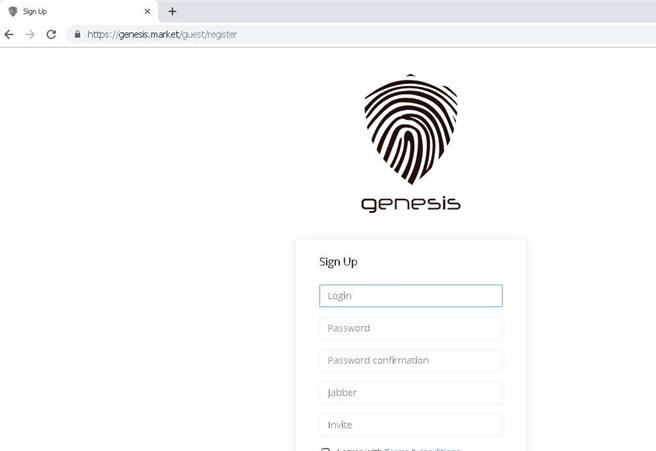Click the padlock icon in the address bar
The height and width of the screenshot is (451, 656).
[x=77, y=34]
